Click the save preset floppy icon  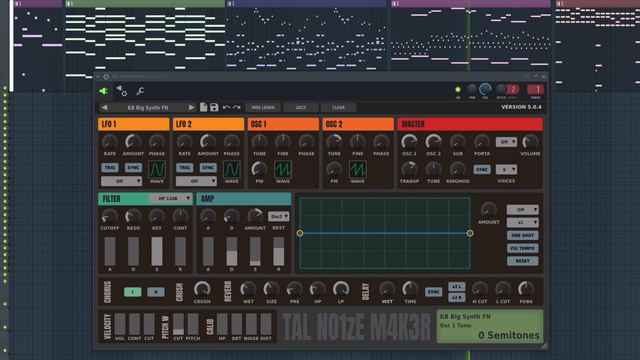[214, 107]
